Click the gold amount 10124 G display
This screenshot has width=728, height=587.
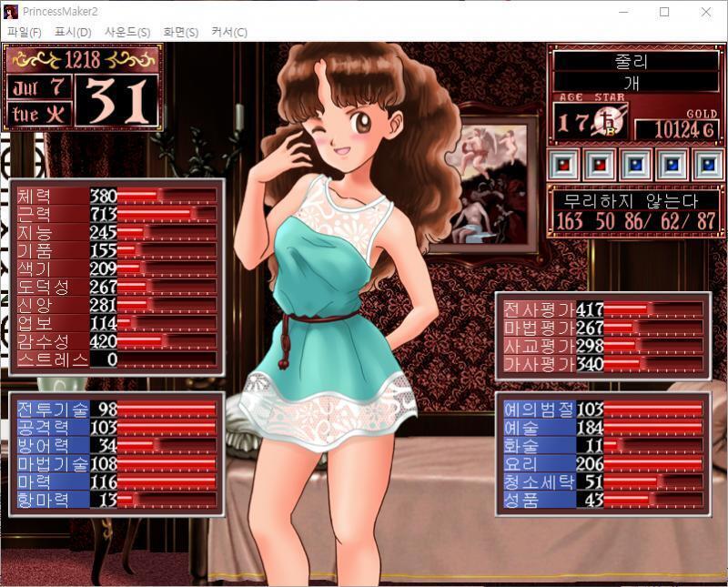(x=678, y=129)
